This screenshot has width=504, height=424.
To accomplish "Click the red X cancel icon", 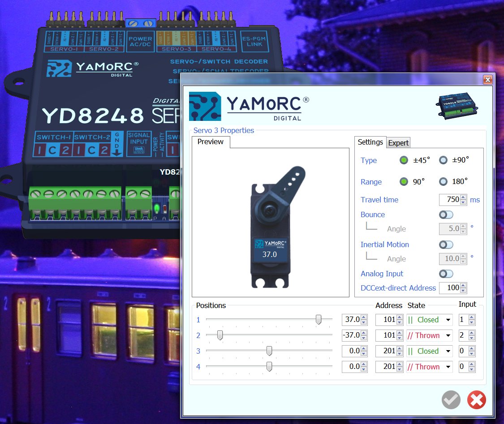I will 476,400.
